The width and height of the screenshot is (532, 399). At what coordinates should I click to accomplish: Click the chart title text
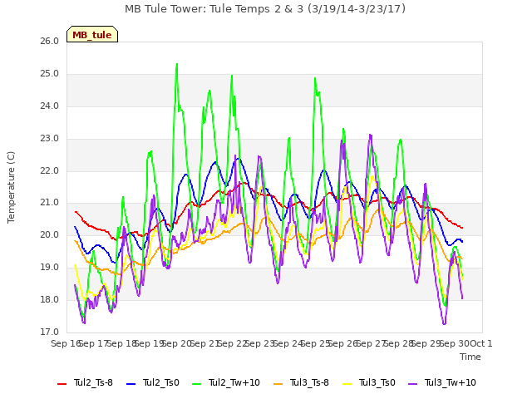click(x=265, y=9)
